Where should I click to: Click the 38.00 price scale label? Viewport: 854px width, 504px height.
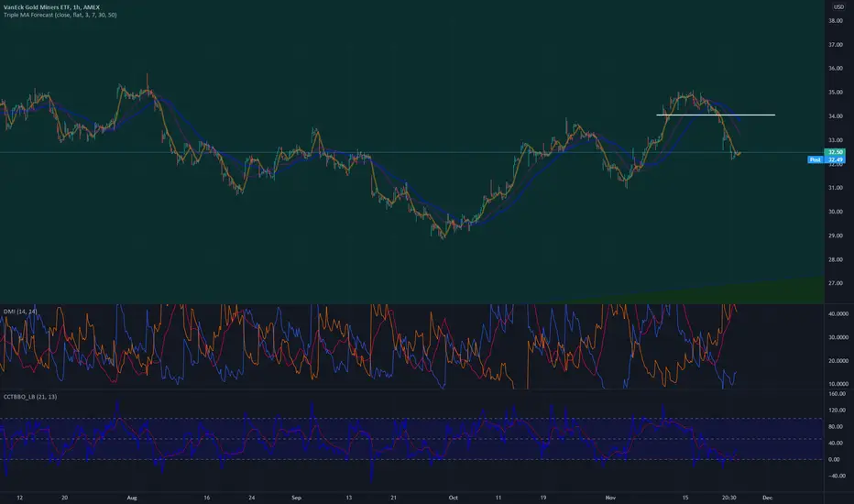coord(836,21)
